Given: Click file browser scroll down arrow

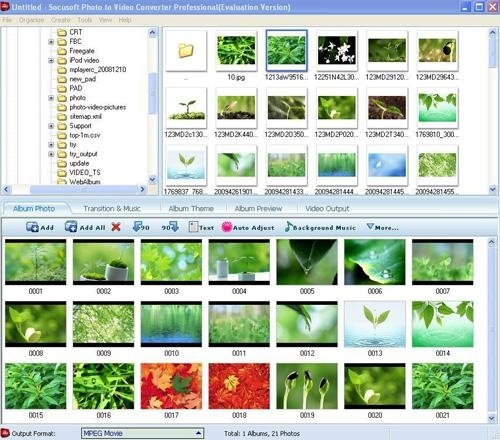Looking at the screenshot, I should point(493,189).
